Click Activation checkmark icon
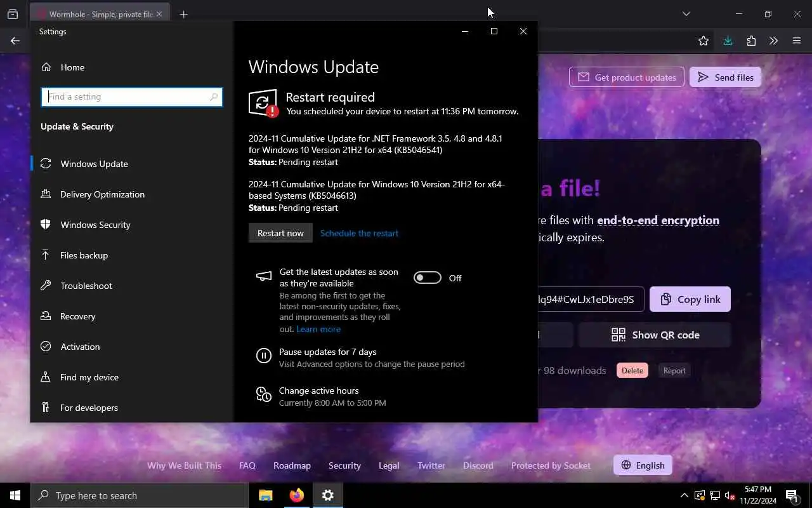The image size is (812, 508). click(x=46, y=347)
